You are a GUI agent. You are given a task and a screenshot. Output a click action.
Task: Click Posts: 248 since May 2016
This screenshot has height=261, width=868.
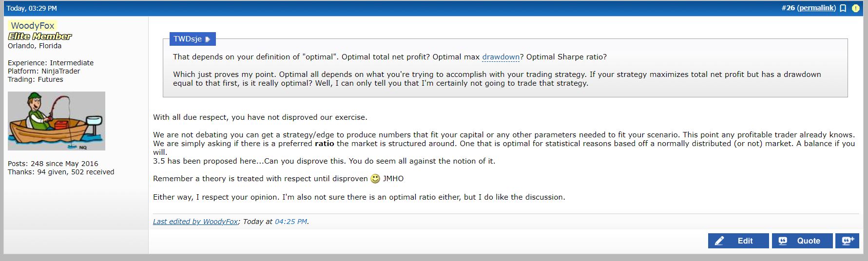[x=53, y=164]
